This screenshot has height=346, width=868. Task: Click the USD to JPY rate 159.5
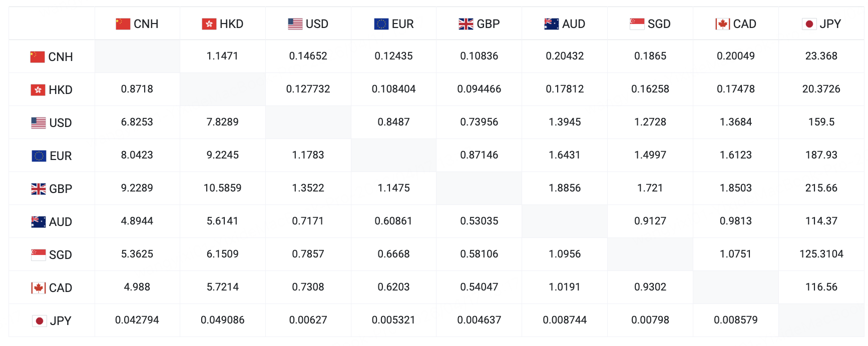[x=821, y=122]
